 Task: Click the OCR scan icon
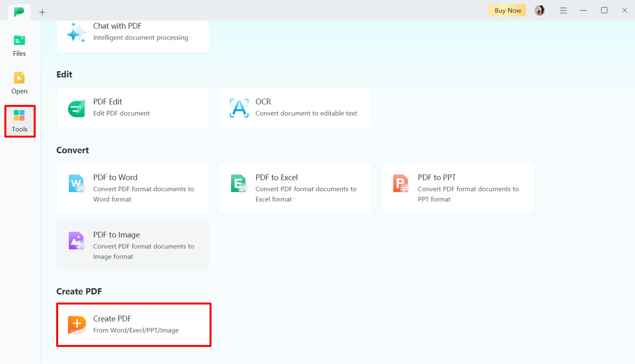239,108
